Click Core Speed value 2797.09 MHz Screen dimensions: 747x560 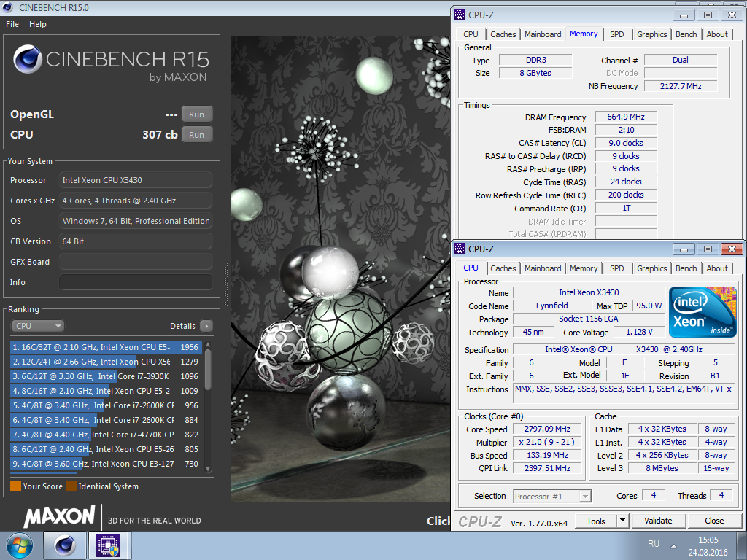[x=547, y=429]
